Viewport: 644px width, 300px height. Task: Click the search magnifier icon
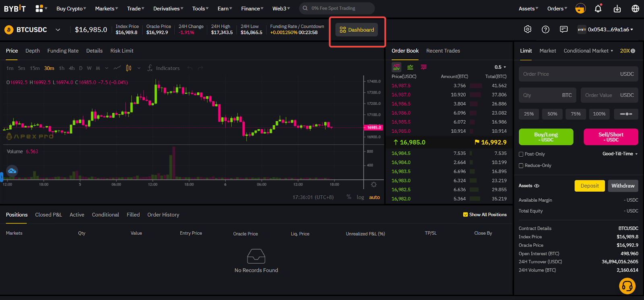pos(305,8)
